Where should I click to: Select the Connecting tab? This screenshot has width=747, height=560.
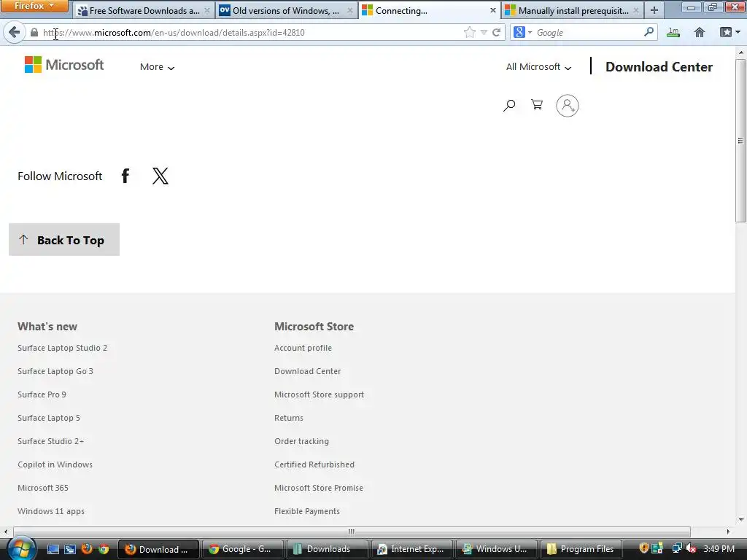[429, 10]
